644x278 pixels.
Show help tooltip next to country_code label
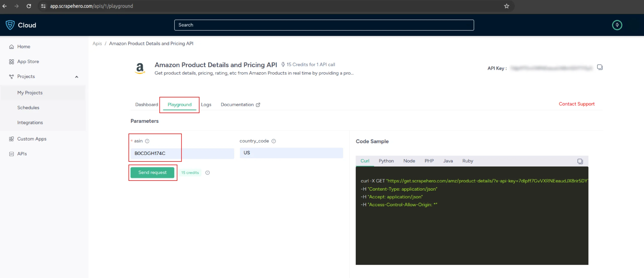tap(274, 141)
